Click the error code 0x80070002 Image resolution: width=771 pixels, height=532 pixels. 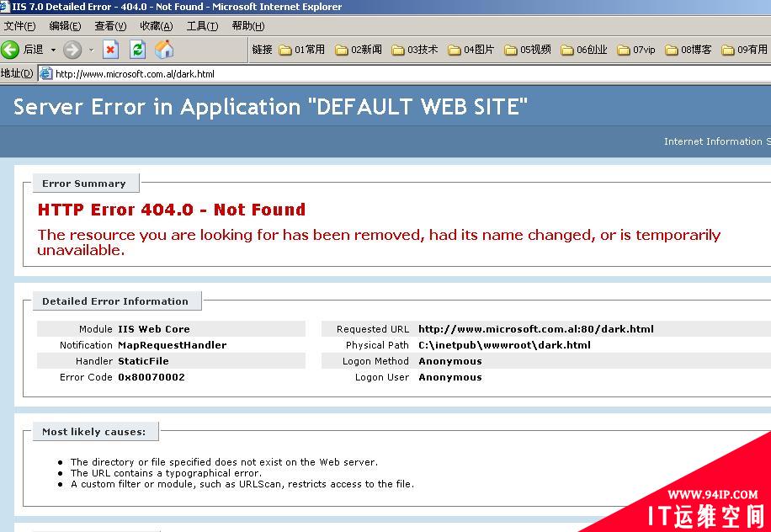(152, 377)
